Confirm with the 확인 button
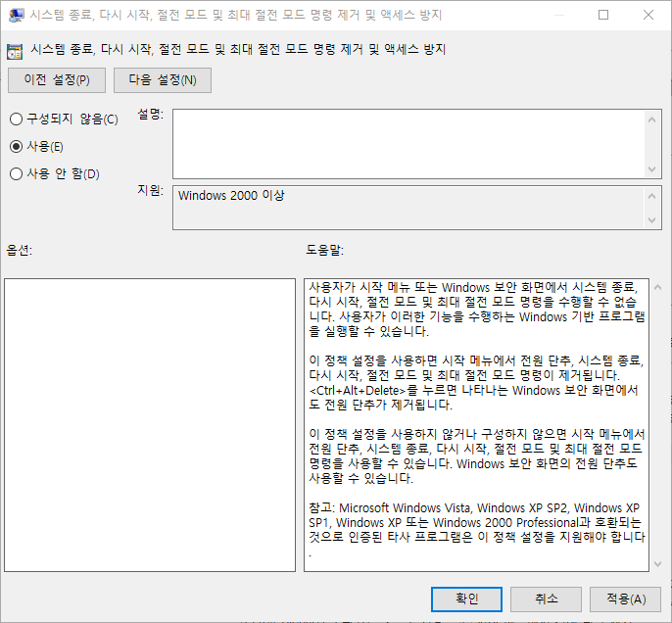 point(466,599)
